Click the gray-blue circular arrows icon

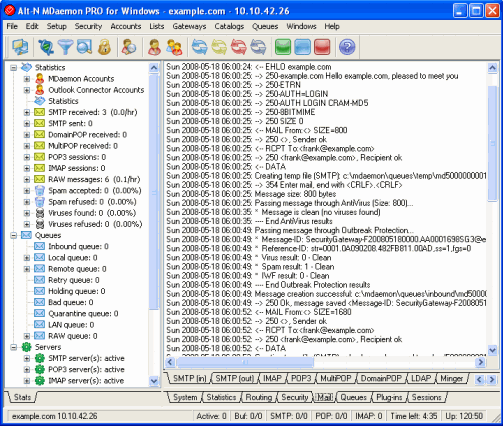tap(258, 47)
